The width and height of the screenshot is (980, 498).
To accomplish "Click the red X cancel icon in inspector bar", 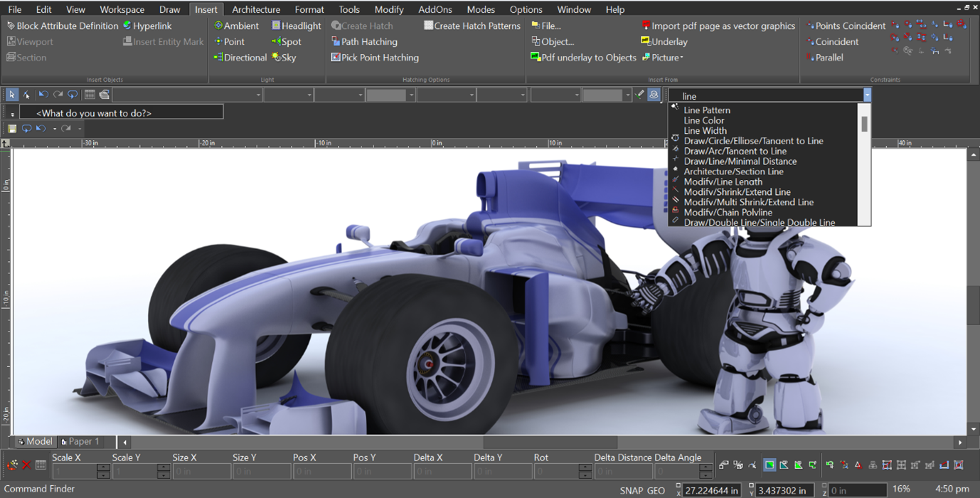I will 26,465.
